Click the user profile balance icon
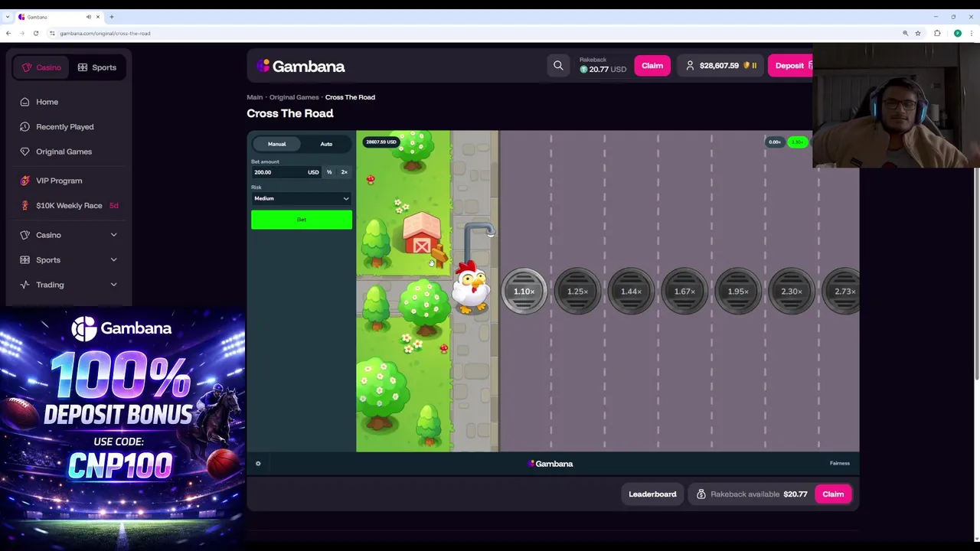This screenshot has width=980, height=551. 690,66
